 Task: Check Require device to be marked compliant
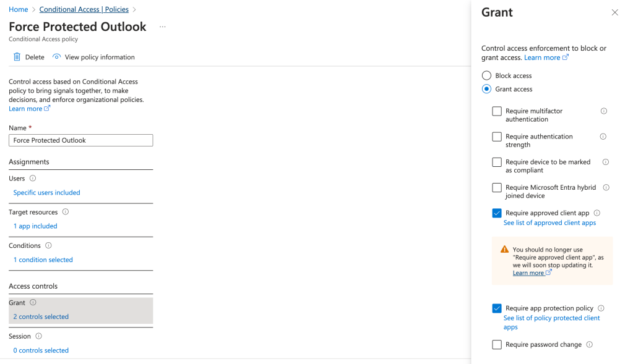coord(497,162)
